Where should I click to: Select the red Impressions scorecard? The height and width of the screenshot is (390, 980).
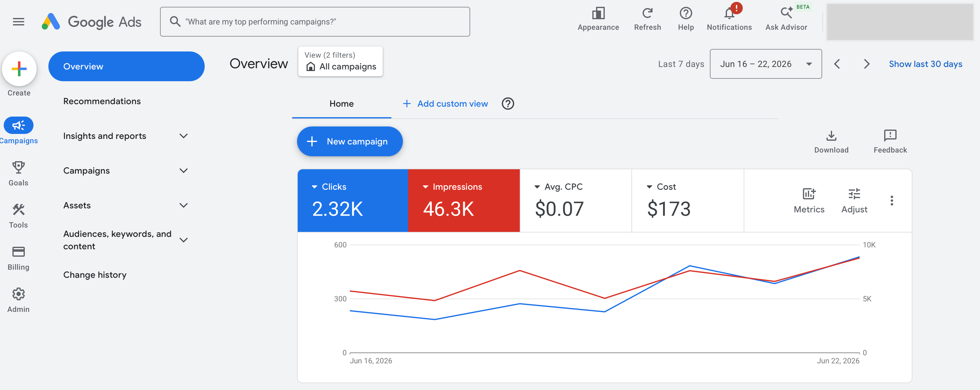click(x=464, y=200)
